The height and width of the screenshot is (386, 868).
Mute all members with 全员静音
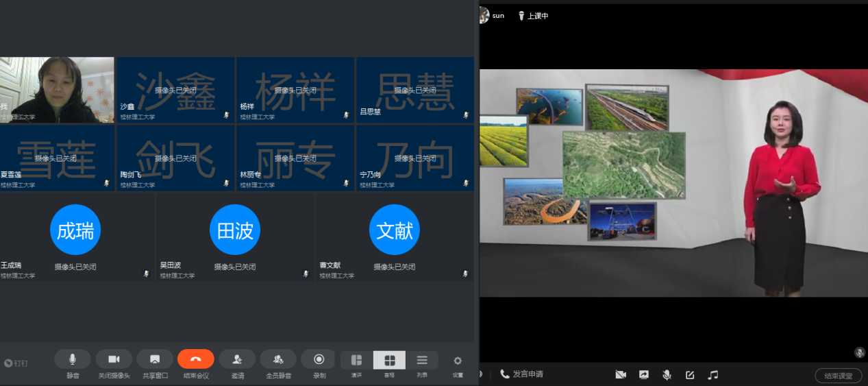278,359
